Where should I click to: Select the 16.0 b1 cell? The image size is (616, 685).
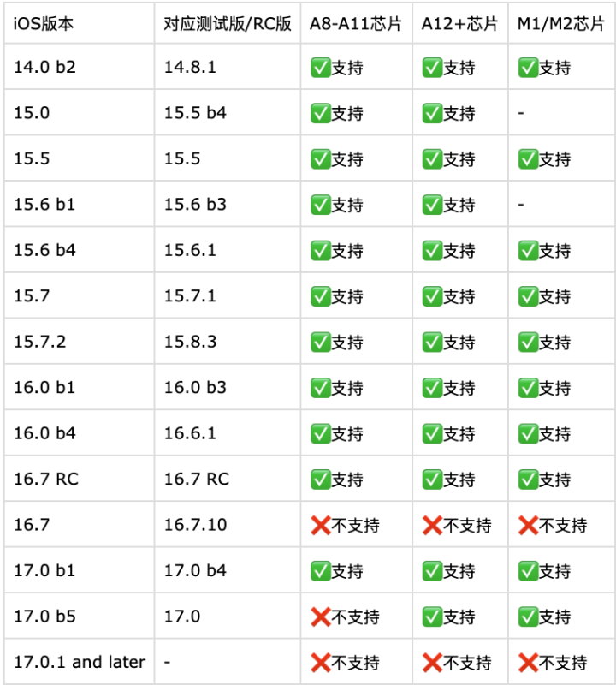79,387
